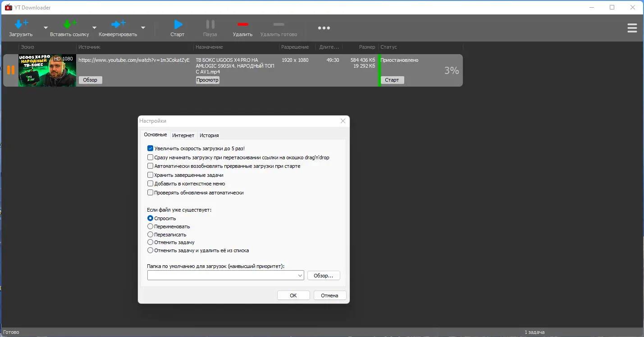This screenshot has height=337, width=644.
Task: Switch to the История tab
Action: [x=209, y=135]
